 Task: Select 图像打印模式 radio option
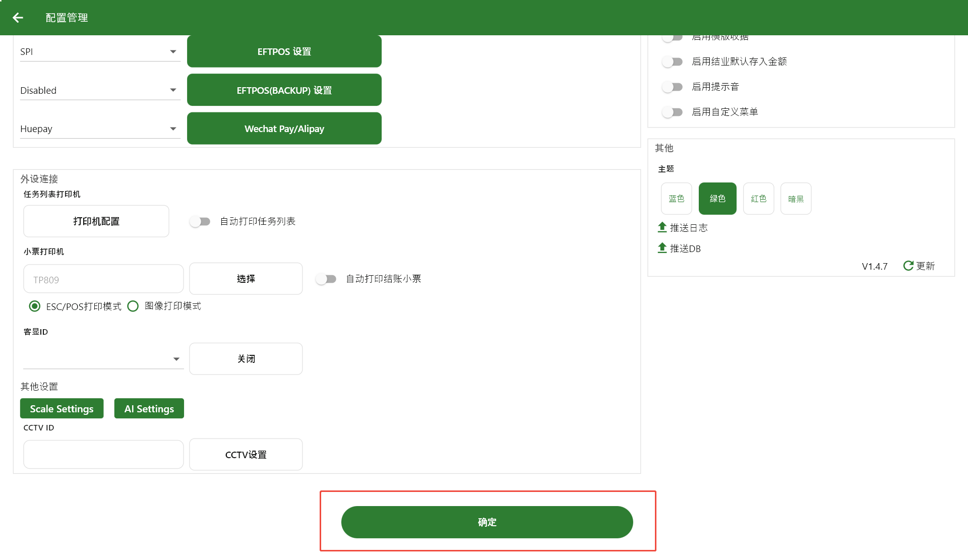[133, 306]
